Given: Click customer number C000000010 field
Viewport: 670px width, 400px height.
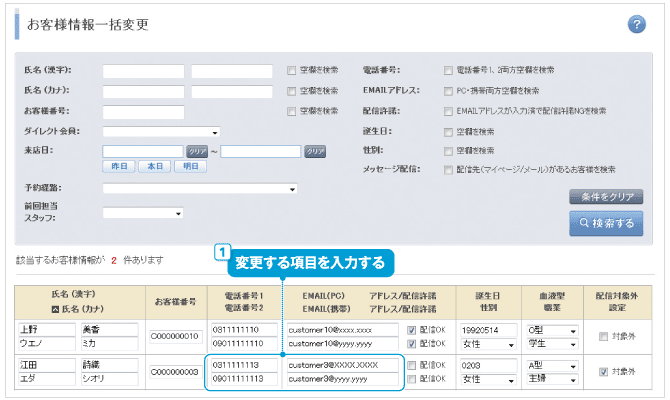Looking at the screenshot, I should 175,337.
